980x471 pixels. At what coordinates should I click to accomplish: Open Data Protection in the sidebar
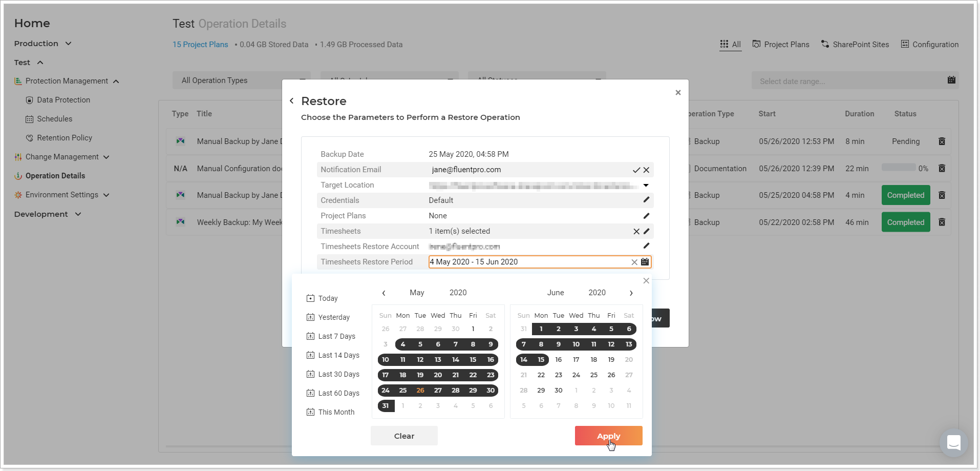63,99
